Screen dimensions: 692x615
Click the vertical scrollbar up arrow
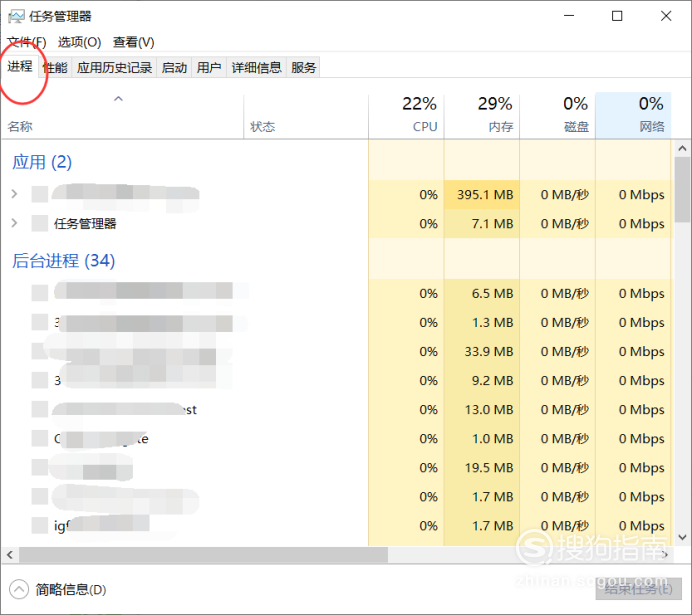[682, 148]
